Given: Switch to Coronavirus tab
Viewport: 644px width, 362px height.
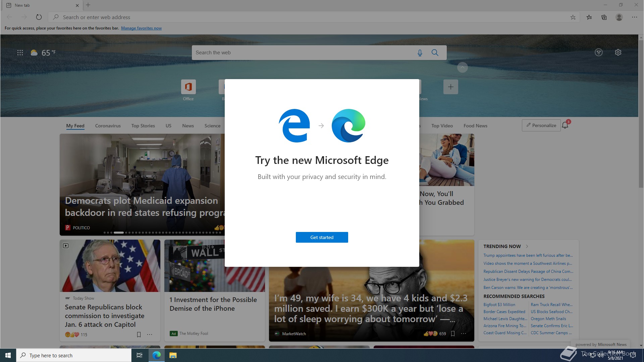Looking at the screenshot, I should click(x=108, y=126).
